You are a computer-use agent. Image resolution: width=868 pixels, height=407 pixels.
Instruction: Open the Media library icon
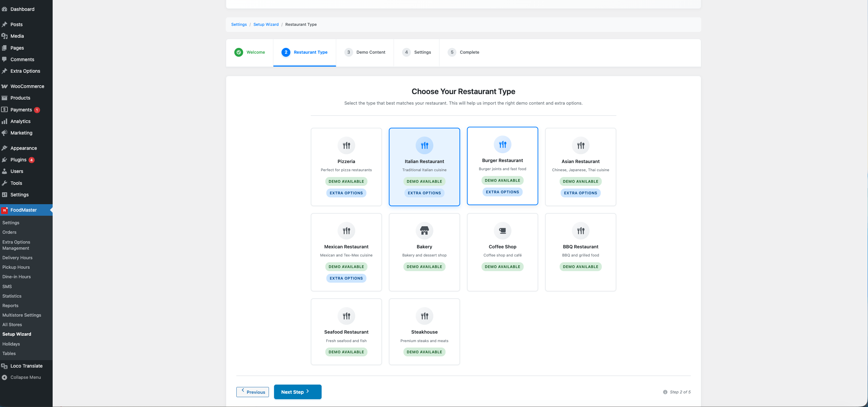(x=5, y=36)
